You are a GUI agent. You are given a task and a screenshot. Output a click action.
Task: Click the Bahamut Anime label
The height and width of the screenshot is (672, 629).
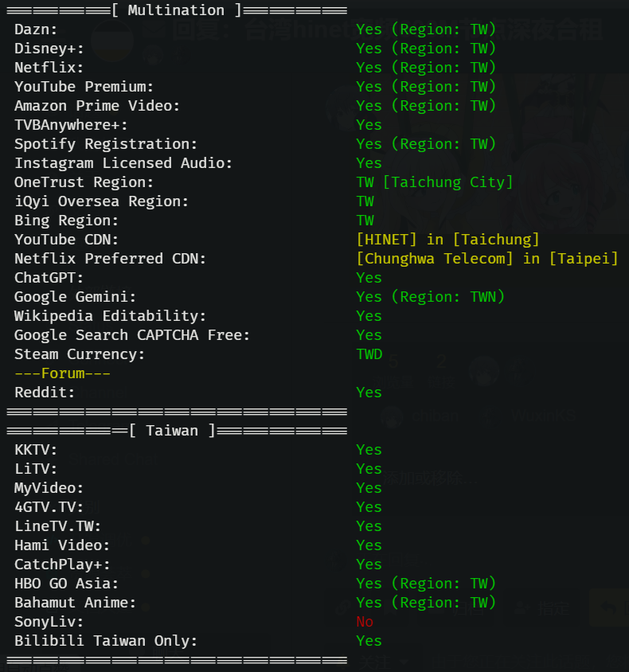point(76,603)
